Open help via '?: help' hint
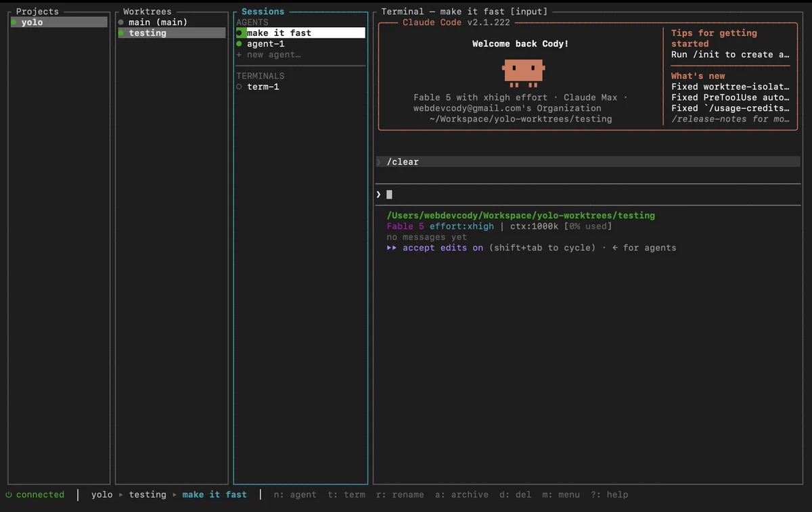Screen dimensions: 812x512 click(609, 495)
